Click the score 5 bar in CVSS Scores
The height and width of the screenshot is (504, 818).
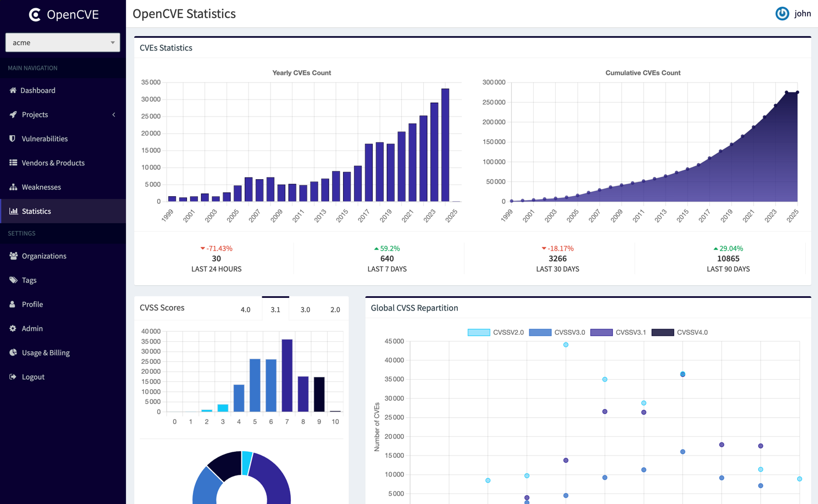pyautogui.click(x=255, y=385)
